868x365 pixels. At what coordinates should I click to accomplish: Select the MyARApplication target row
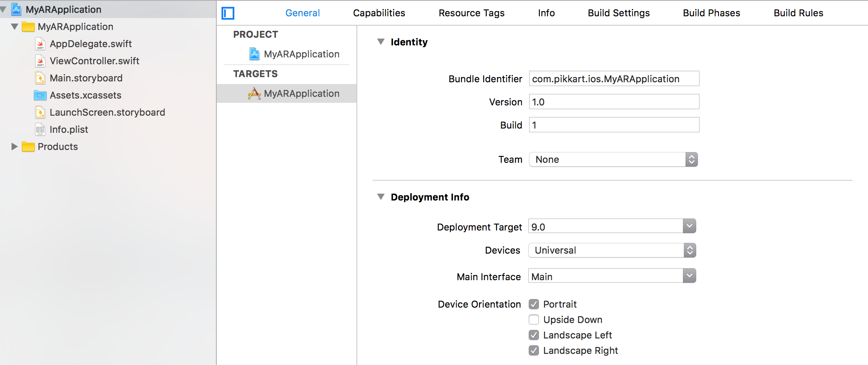coord(287,93)
